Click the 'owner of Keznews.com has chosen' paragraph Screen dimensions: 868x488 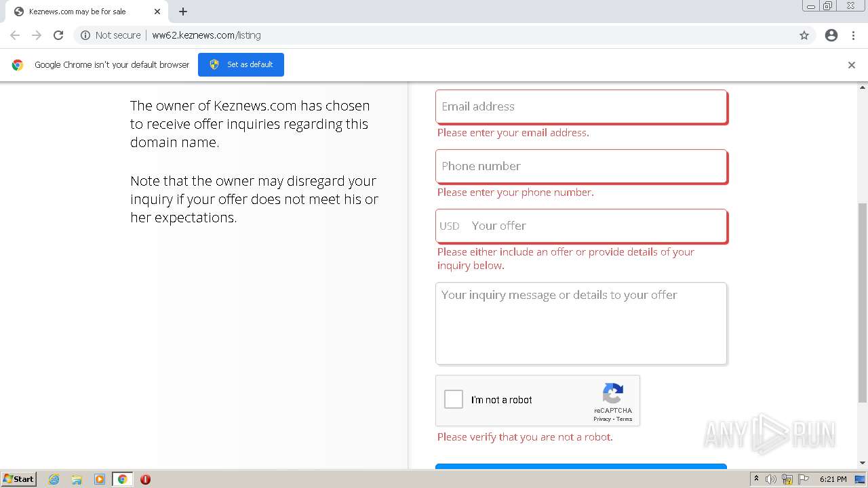pos(250,124)
